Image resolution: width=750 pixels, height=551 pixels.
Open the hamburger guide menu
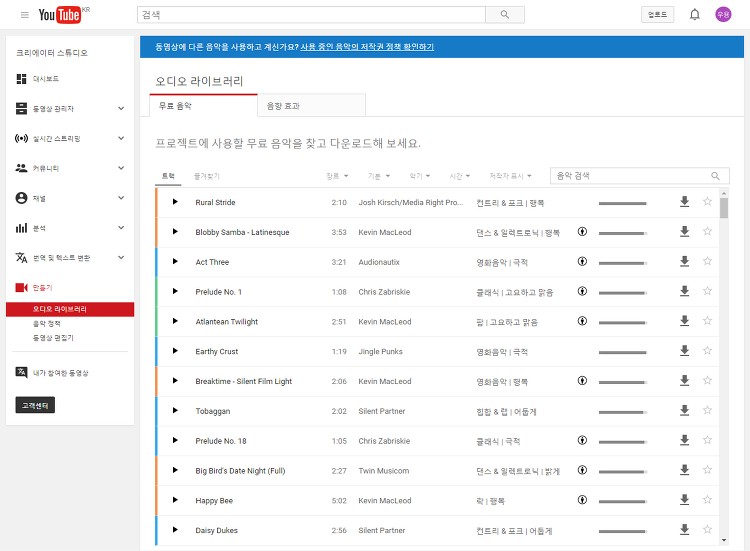25,15
